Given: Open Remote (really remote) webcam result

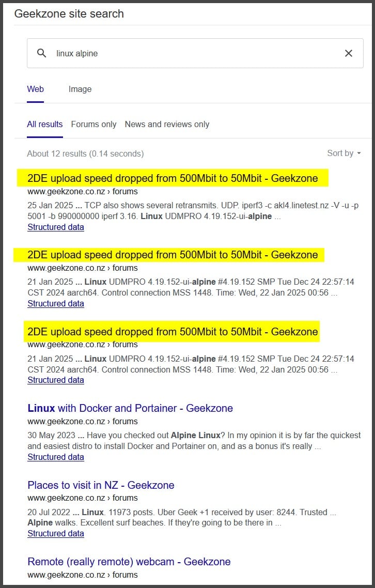Looking at the screenshot, I should [129, 562].
